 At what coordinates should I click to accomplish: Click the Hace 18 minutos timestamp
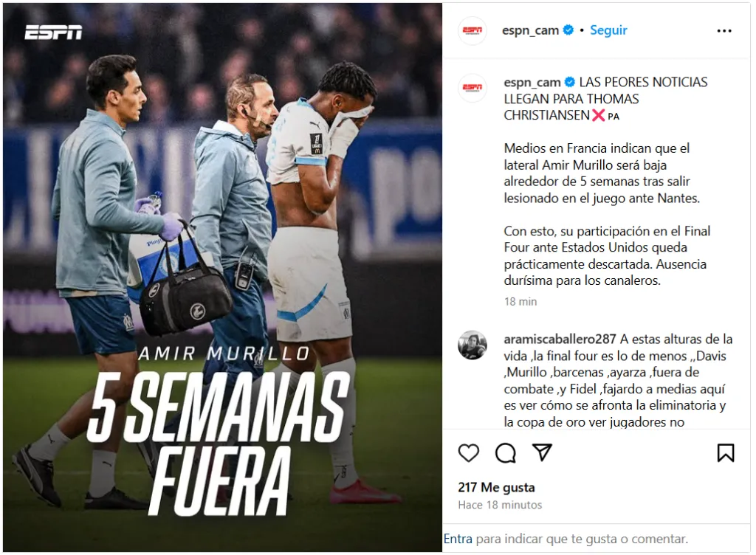(500, 505)
